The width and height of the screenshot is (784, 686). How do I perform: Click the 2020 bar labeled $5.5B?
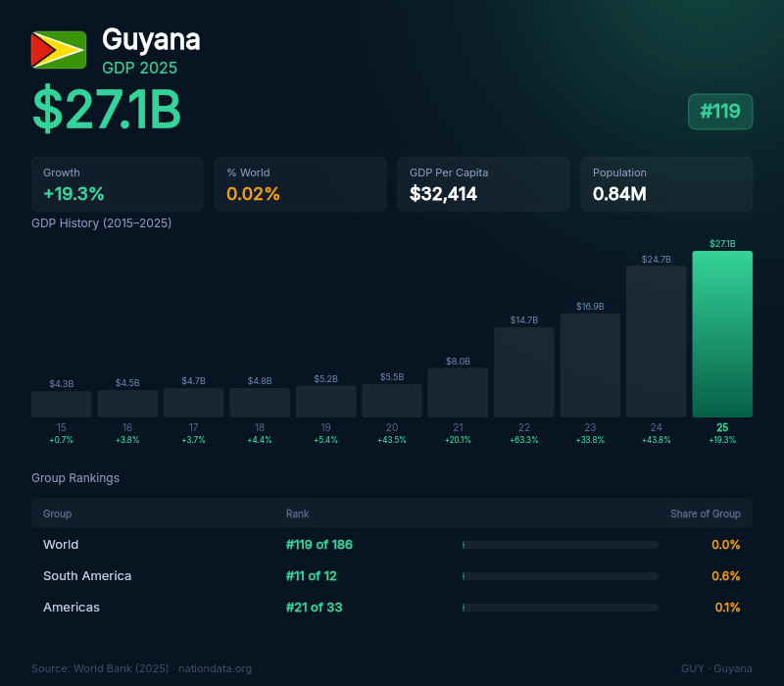(392, 401)
